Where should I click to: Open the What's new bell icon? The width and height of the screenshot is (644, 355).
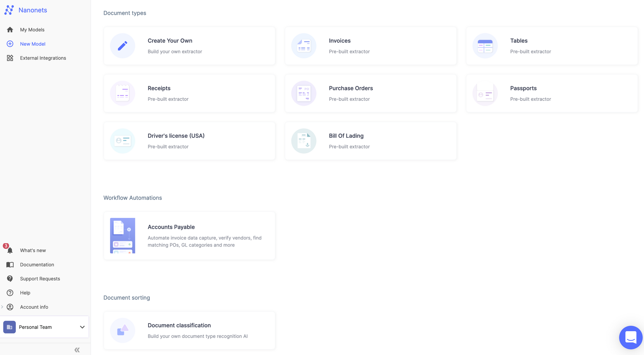[x=10, y=250]
